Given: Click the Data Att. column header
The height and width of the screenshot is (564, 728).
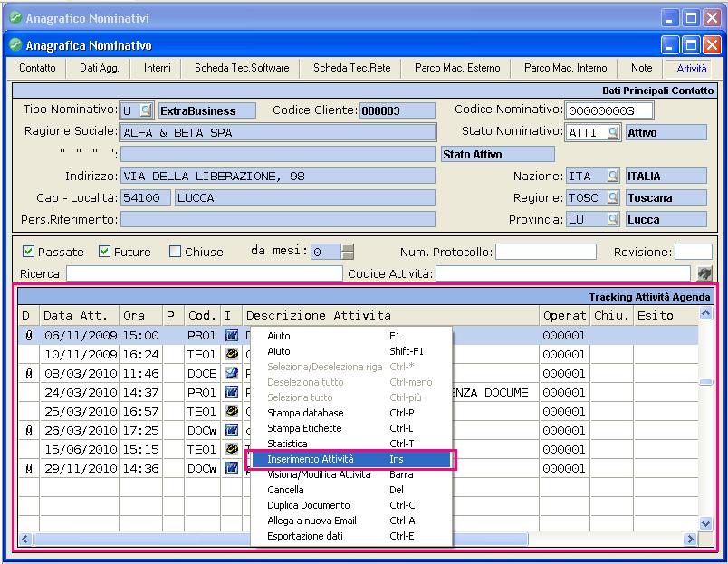Looking at the screenshot, I should click(x=80, y=316).
